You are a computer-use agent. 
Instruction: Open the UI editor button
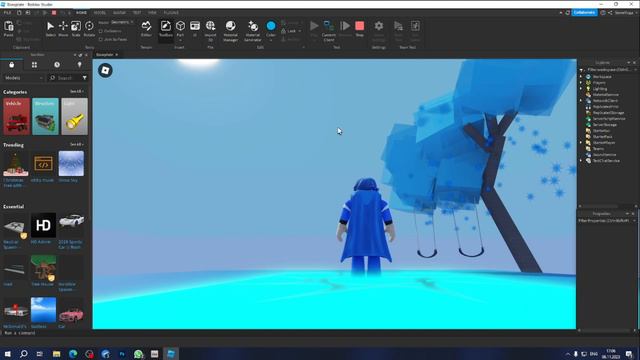tap(195, 29)
